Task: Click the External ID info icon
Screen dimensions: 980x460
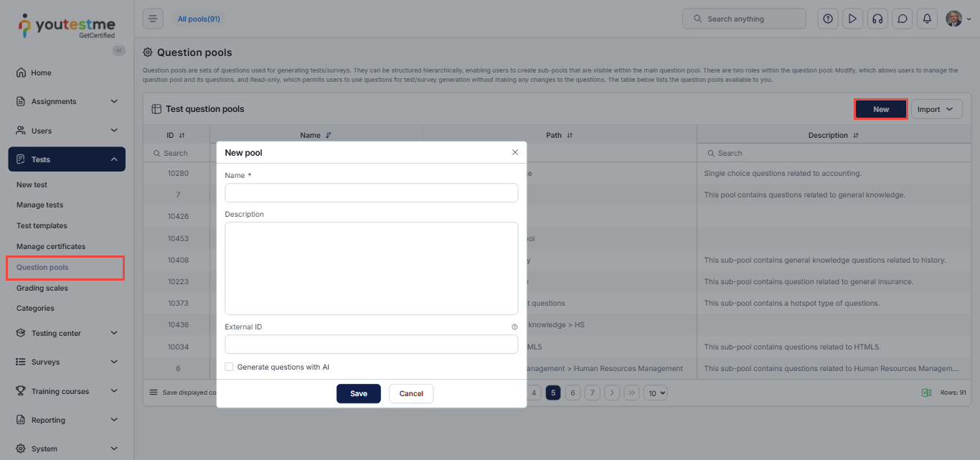Action: [x=514, y=327]
